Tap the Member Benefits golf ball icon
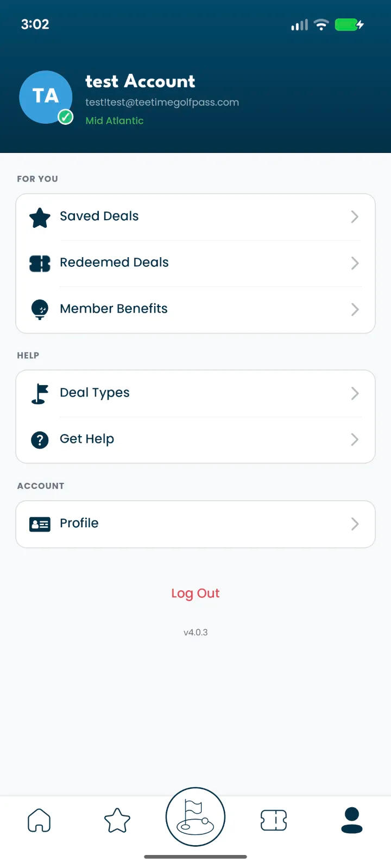 click(x=40, y=309)
